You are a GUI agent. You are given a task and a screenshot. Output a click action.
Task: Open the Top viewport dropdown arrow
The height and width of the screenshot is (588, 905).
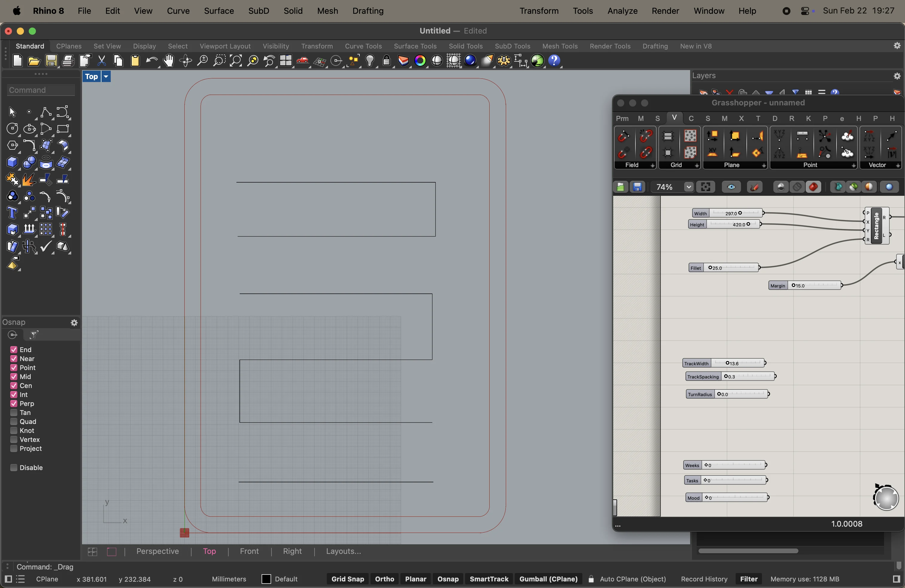[x=106, y=77]
